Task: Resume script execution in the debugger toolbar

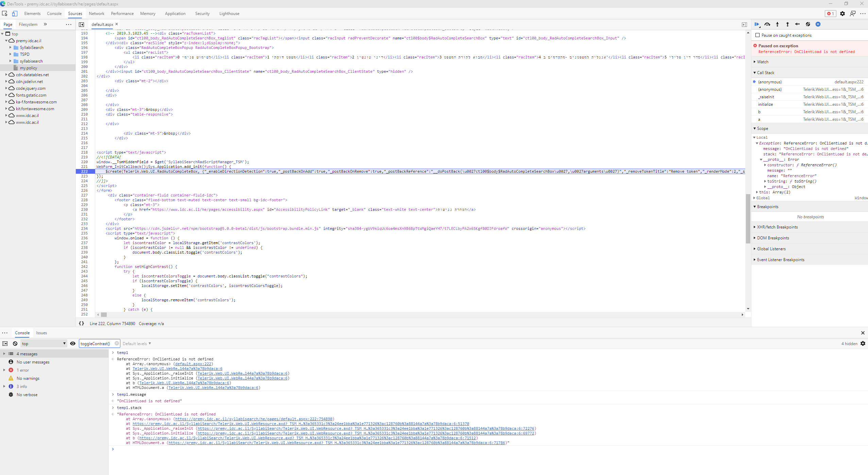Action: (757, 24)
